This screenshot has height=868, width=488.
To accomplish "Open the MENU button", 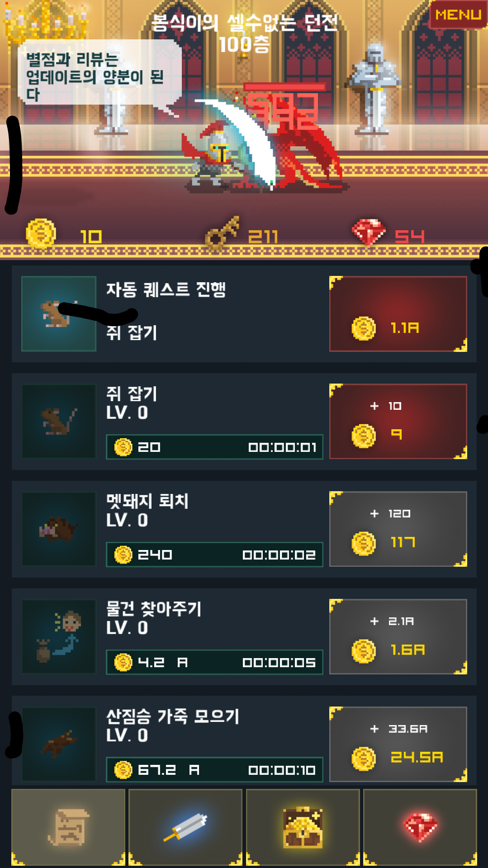I will (x=457, y=15).
